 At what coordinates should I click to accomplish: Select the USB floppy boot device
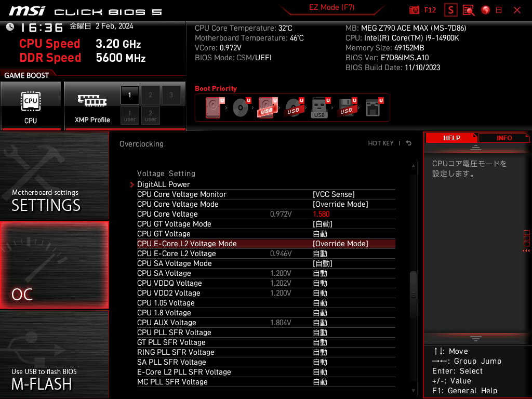pos(347,108)
